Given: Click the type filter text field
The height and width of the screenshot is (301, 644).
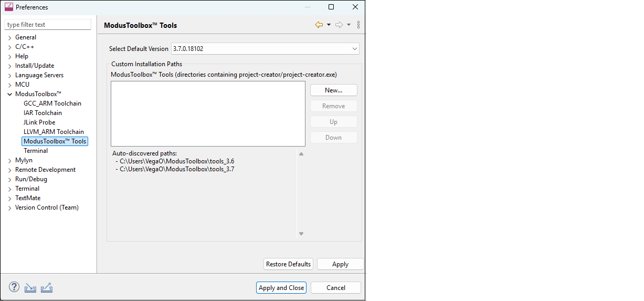Looking at the screenshot, I should pyautogui.click(x=48, y=25).
